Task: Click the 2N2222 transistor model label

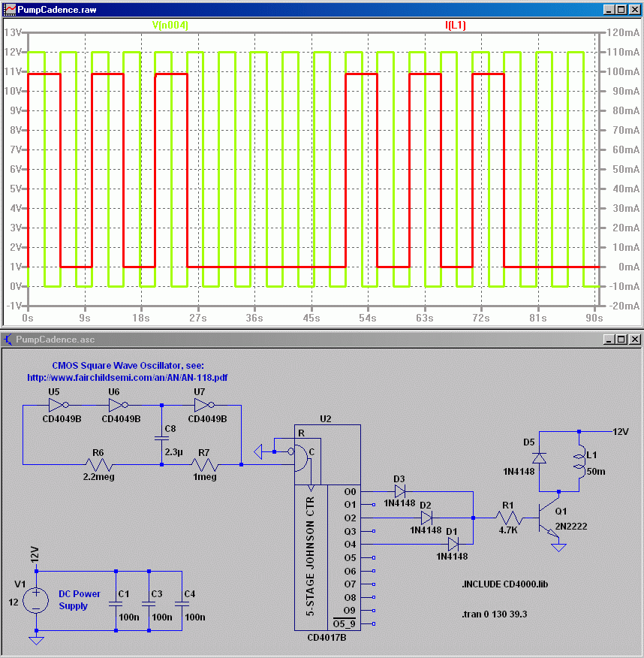Action: tap(571, 527)
